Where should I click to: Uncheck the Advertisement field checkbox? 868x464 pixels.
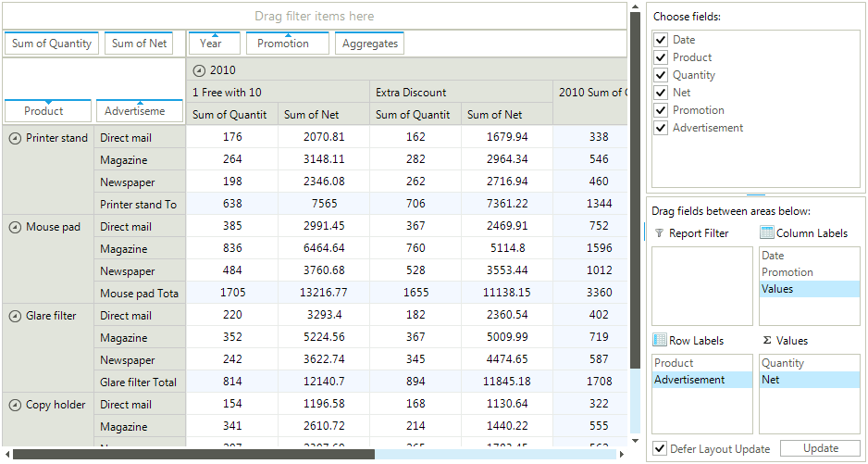click(661, 128)
